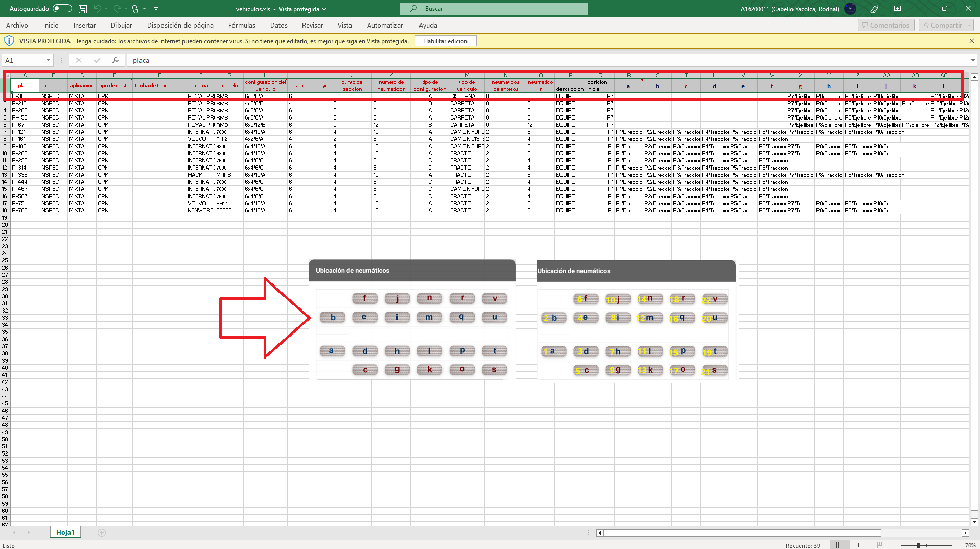Viewport: 980px width, 549px height.
Task: Toggle the Autoguardado switch
Action: tap(62, 9)
